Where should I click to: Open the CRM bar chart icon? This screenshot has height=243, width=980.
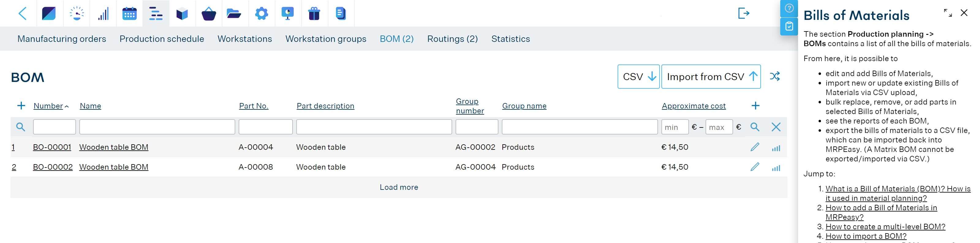click(x=103, y=13)
